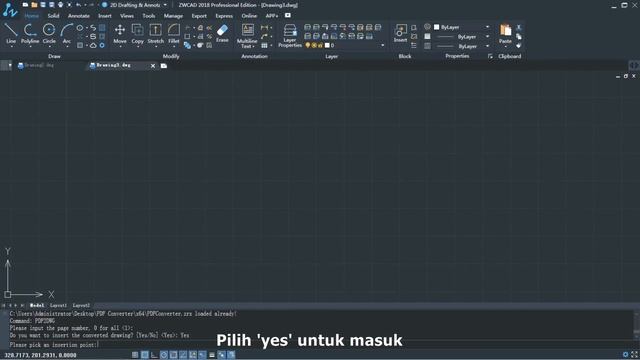Select the Revision Cloud tool
The width and height of the screenshot is (640, 360).
pos(93,45)
